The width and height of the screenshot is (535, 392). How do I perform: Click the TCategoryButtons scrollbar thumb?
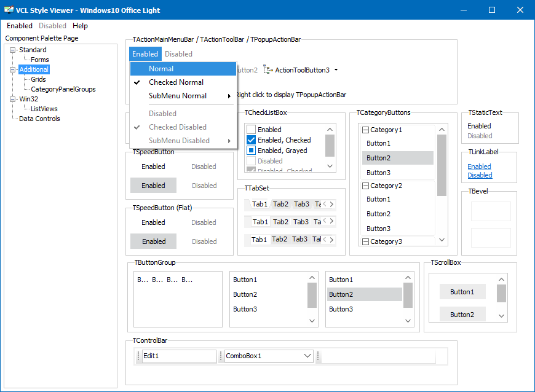(x=442, y=165)
